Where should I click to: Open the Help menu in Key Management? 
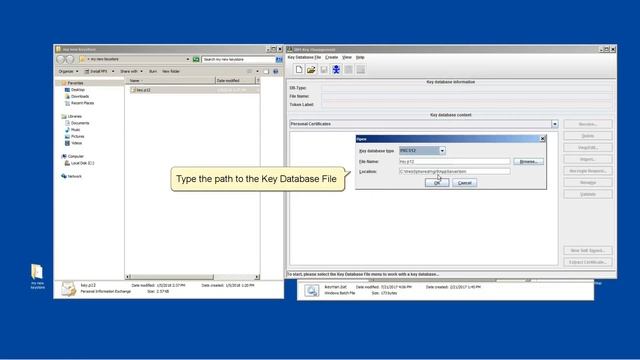(x=360, y=58)
